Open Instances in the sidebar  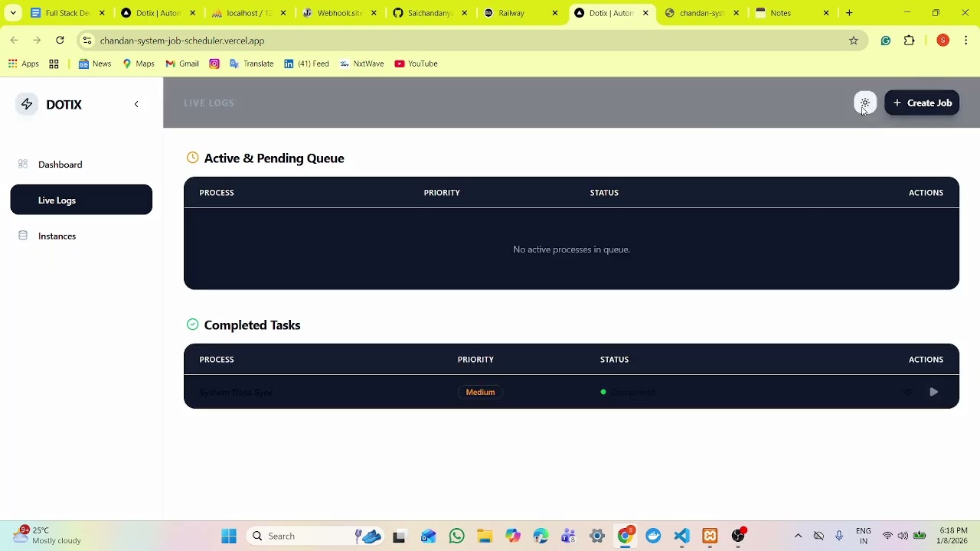point(81,236)
